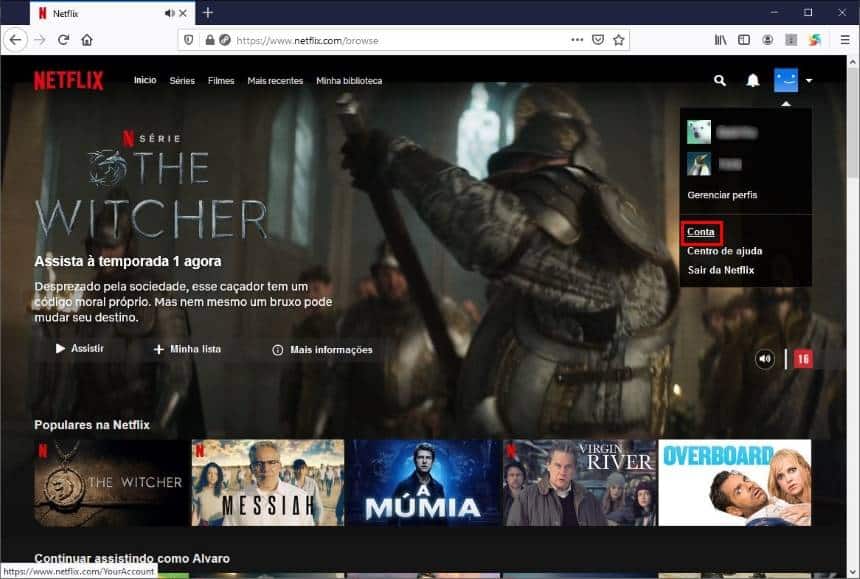Click the Netflix logo in the header
Screen dimensions: 860x579
[x=69, y=81]
